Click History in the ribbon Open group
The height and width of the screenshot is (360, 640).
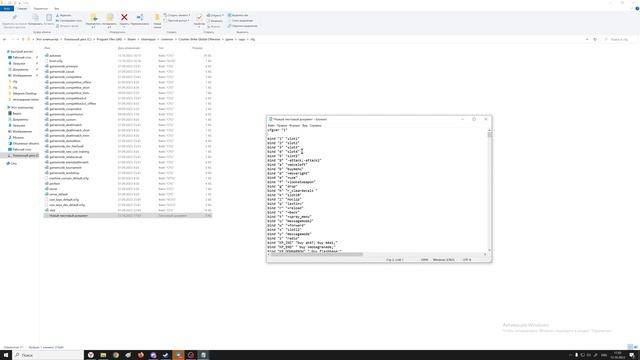[x=214, y=26]
